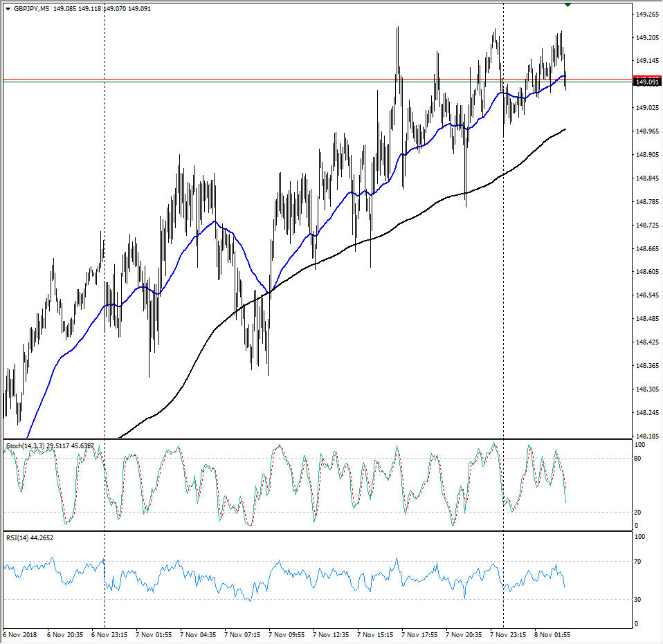This screenshot has width=663, height=644.
Task: Click the 8 Nov 01:55 time label
Action: pos(555,634)
